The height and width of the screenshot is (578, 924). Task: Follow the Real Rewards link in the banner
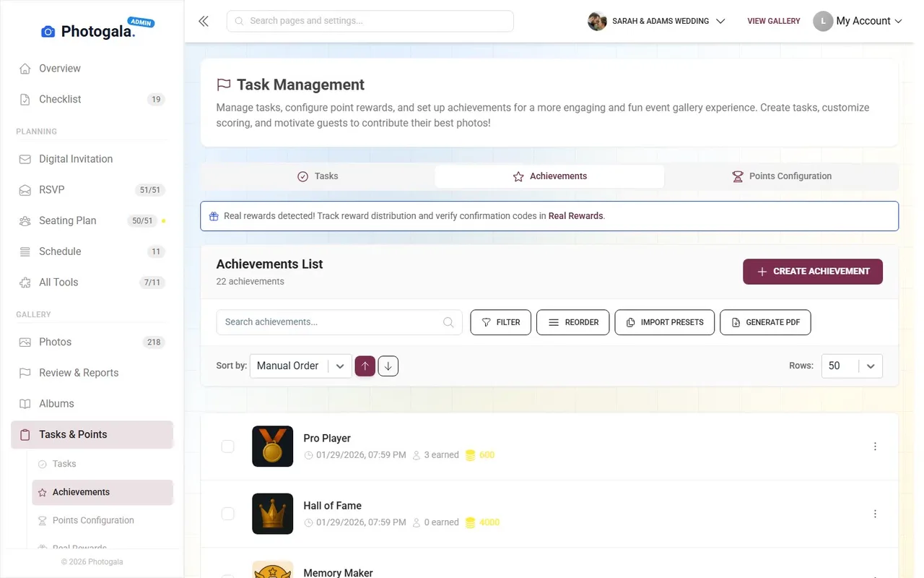[575, 216]
